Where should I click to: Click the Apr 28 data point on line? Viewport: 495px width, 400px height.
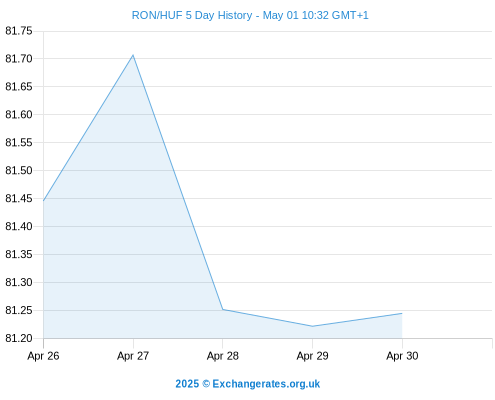coord(223,309)
